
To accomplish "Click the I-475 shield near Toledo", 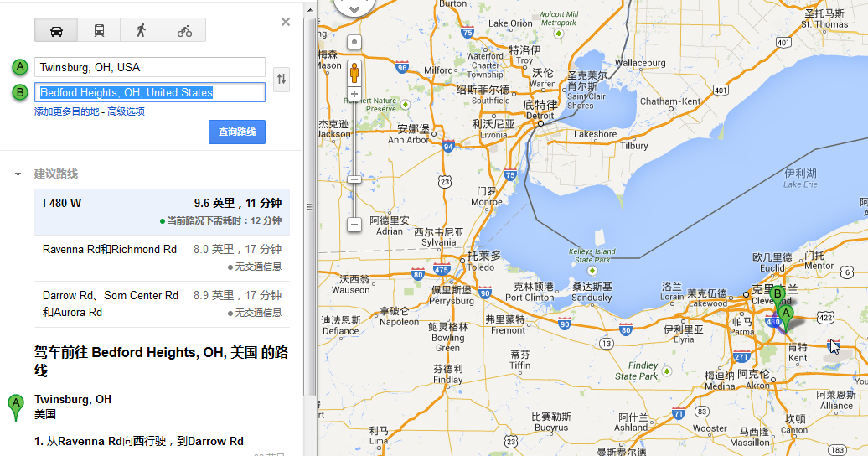I will coord(442,270).
